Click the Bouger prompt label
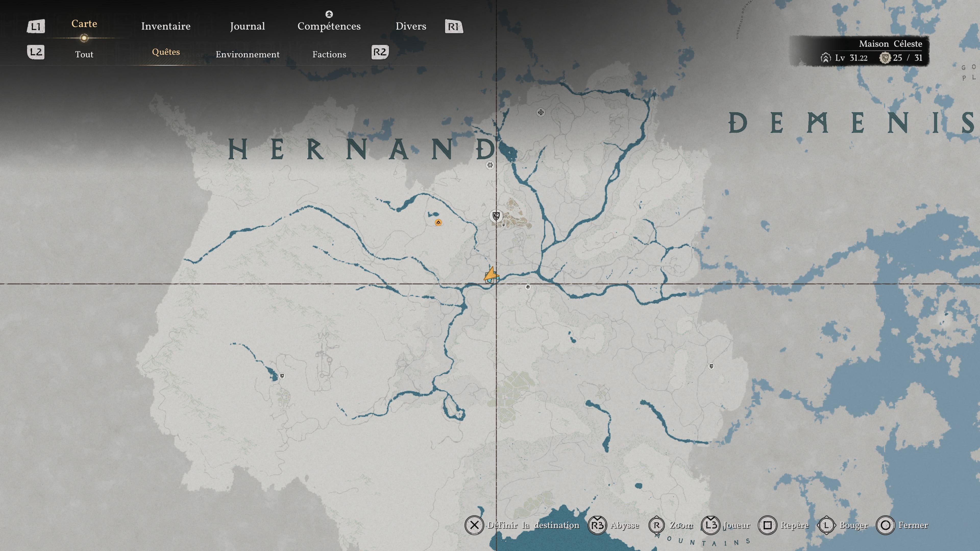Viewport: 980px width, 551px height. (x=854, y=525)
